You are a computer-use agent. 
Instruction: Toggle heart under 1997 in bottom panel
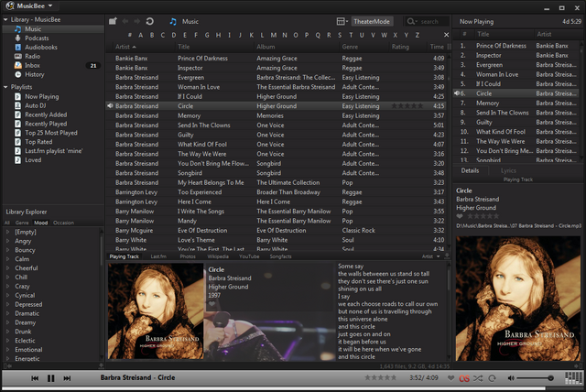(x=212, y=304)
